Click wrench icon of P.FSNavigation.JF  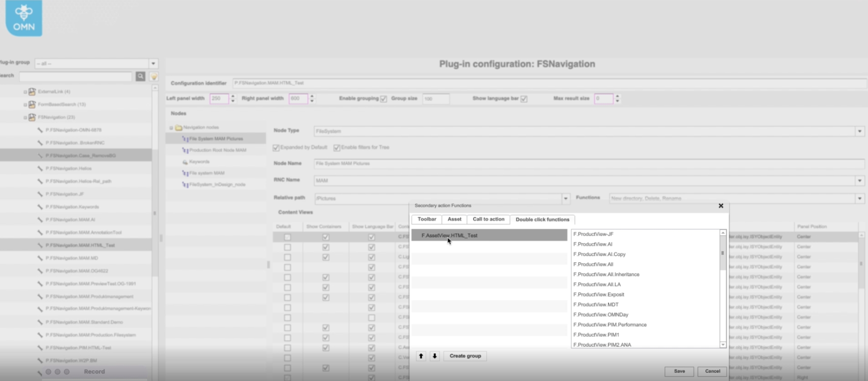click(x=40, y=194)
